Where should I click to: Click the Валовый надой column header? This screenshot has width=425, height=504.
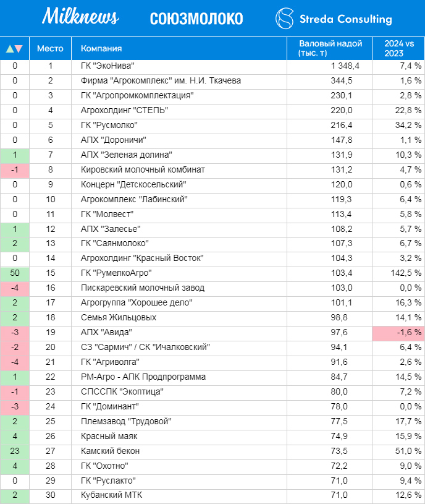tap(330, 48)
